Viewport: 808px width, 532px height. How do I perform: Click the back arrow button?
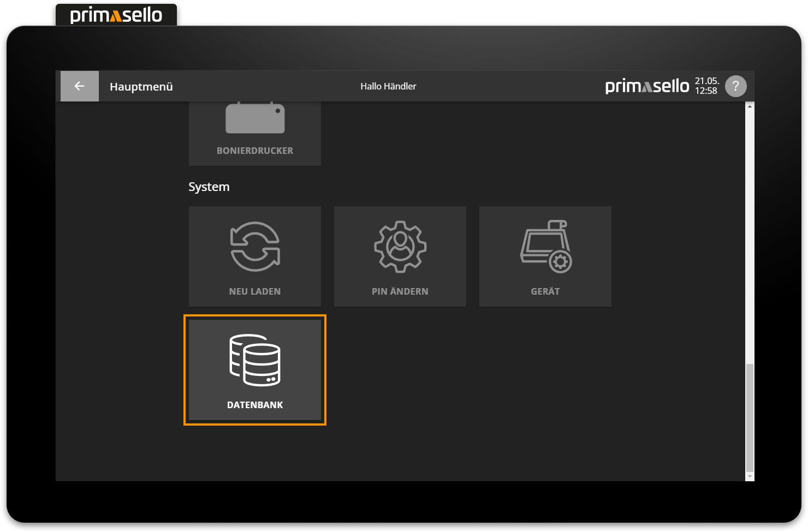pos(80,86)
